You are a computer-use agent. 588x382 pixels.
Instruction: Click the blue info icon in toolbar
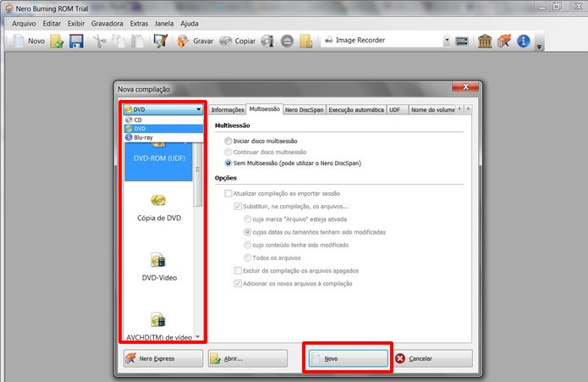[524, 41]
